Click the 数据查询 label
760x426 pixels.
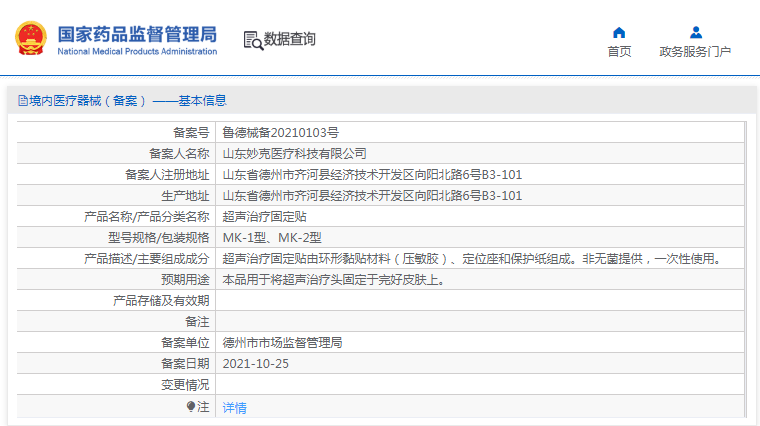click(x=289, y=39)
